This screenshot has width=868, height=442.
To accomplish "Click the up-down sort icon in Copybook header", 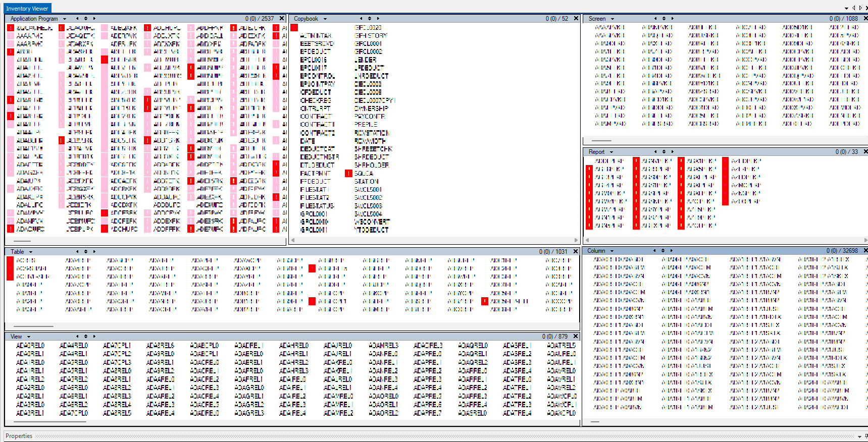I will (370, 19).
